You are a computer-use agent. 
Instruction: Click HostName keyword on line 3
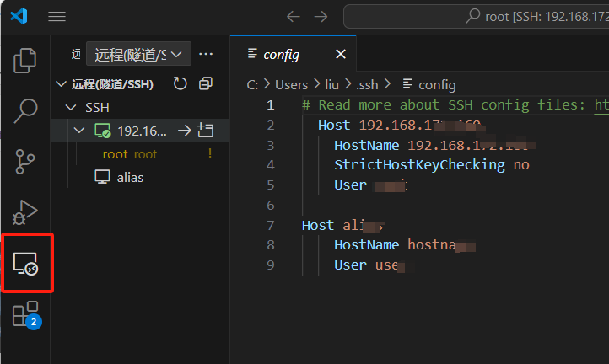(x=367, y=145)
